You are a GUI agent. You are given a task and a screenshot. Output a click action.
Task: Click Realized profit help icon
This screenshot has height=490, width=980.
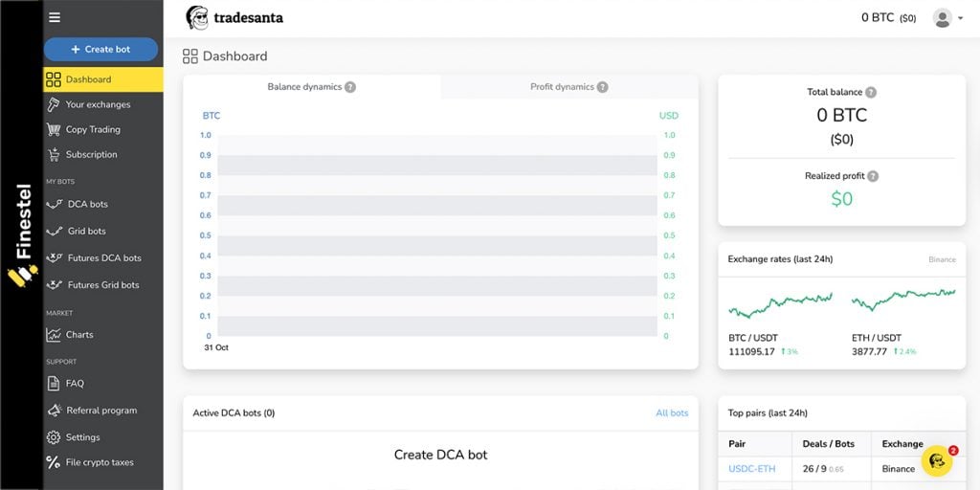coord(873,176)
